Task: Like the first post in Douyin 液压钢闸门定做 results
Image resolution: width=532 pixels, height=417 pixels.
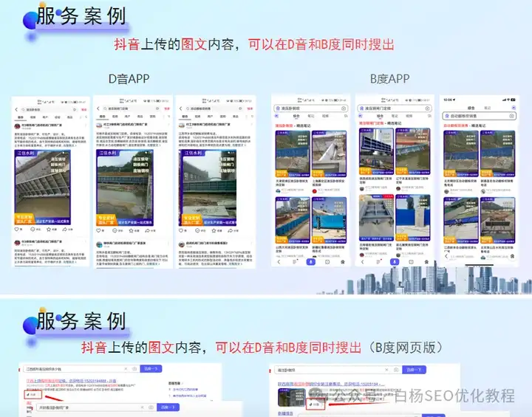Action: 99,230
